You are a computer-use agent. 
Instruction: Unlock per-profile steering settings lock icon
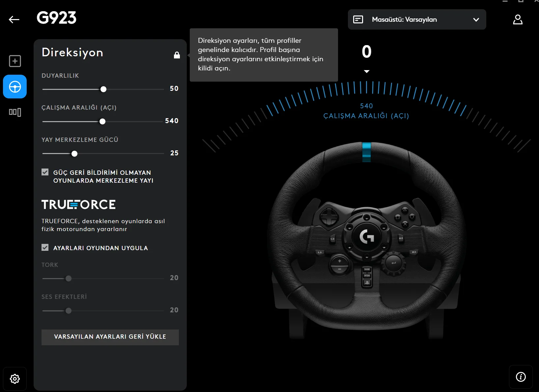[177, 55]
